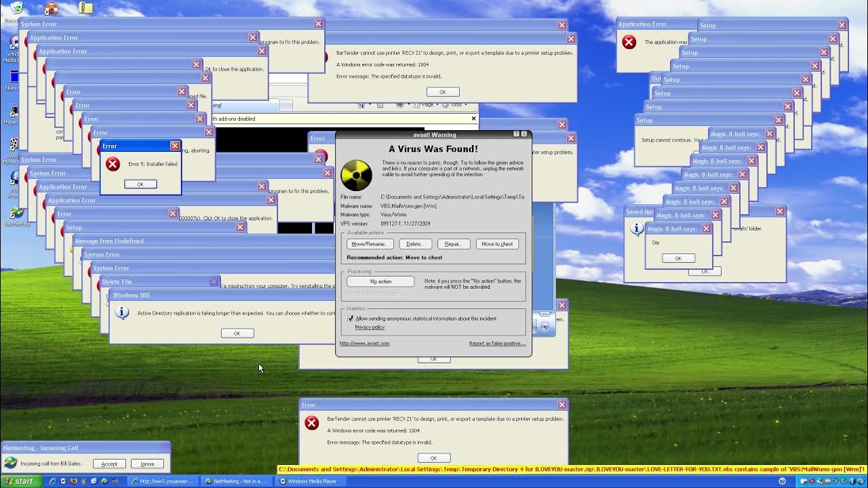868x488 pixels.
Task: Click OK in top BarTender error dialog
Action: coord(443,92)
